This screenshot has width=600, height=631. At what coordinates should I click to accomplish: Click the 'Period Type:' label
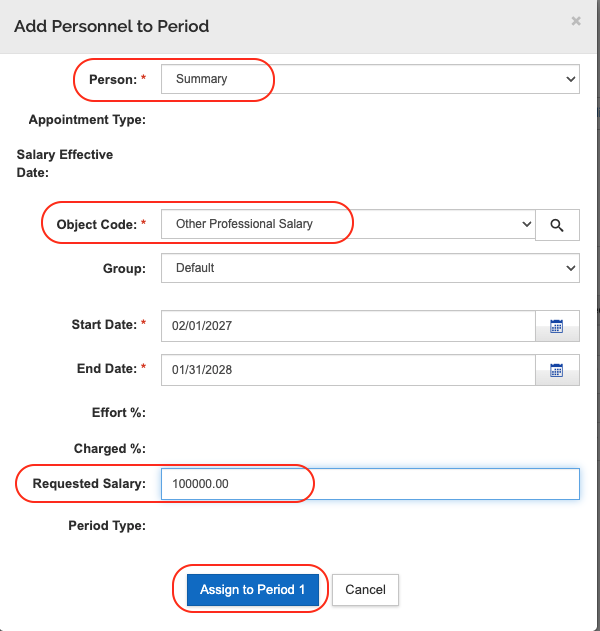tap(107, 526)
